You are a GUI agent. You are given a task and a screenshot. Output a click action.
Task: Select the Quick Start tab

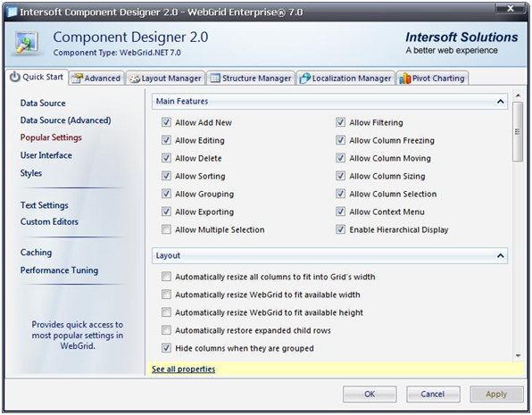tap(37, 77)
